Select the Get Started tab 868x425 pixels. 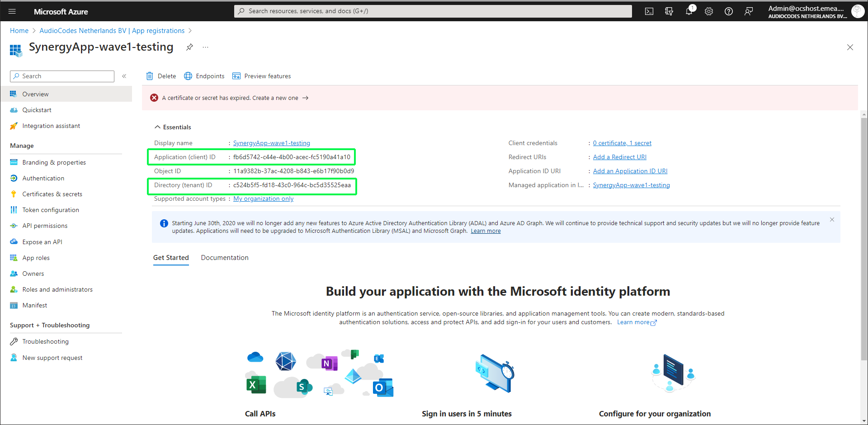click(171, 258)
